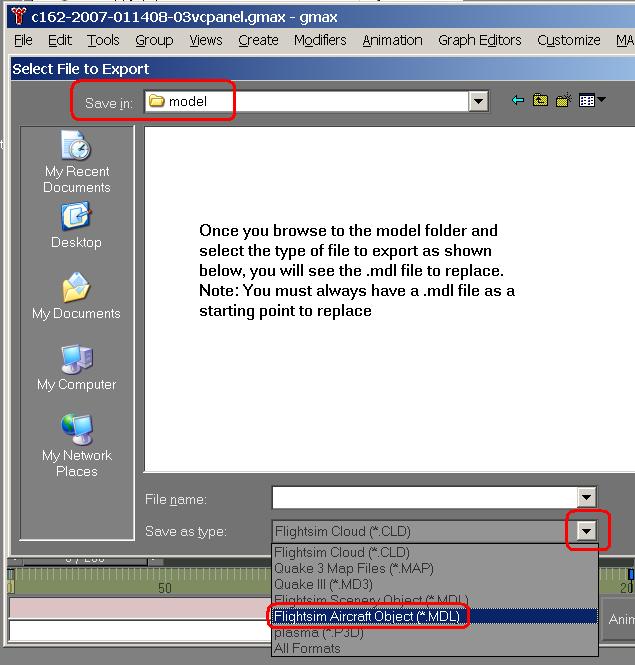Open the File menu
The image size is (635, 665).
coord(23,40)
